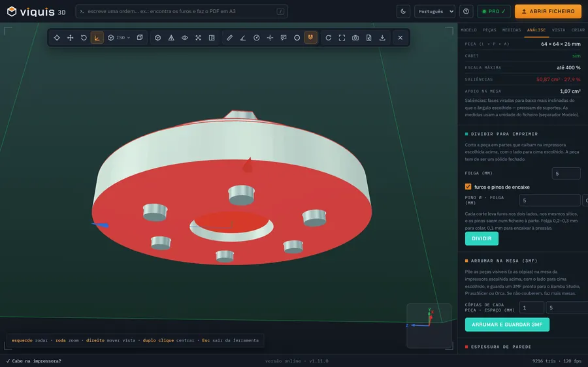This screenshot has height=367, width=588.
Task: Click the 'versão online · v1.11.0' text
Action: click(x=297, y=361)
